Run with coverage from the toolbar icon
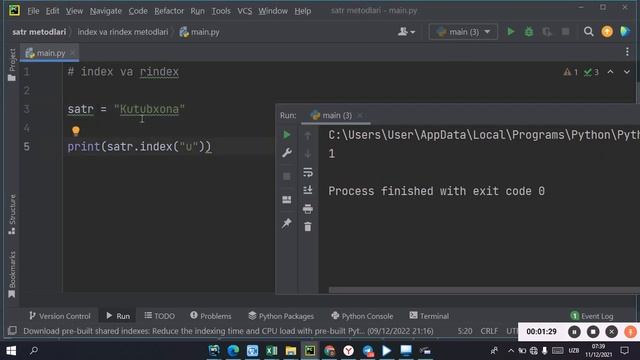 (x=547, y=31)
